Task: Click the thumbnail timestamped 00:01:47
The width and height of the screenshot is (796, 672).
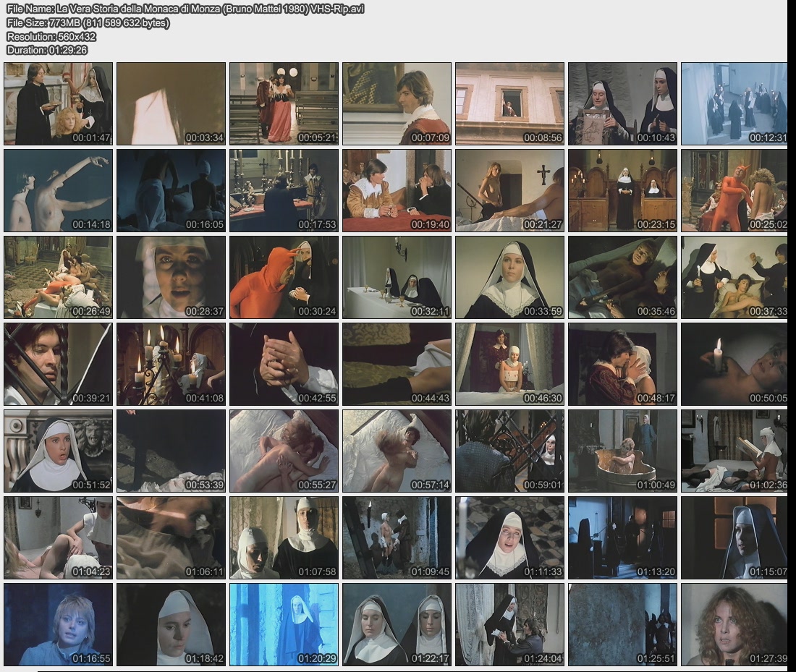Action: pyautogui.click(x=59, y=103)
